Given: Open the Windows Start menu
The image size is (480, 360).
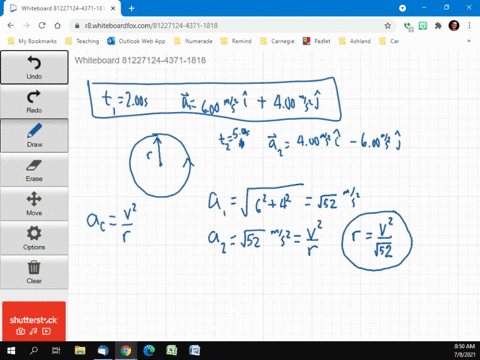Looking at the screenshot, I should [x=11, y=351].
